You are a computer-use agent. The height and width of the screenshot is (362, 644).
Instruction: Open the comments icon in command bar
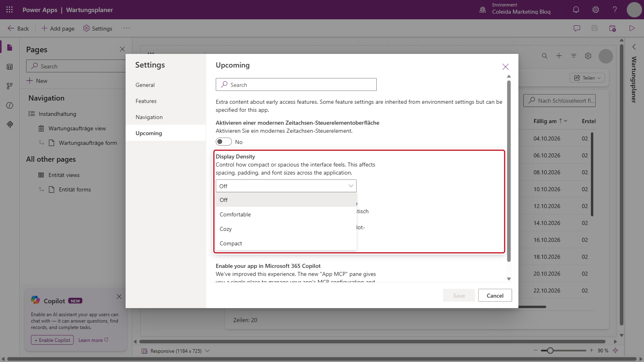[577, 28]
